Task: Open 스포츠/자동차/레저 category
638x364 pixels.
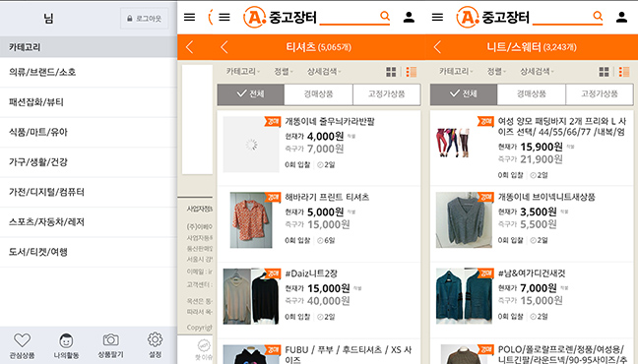Action: click(x=89, y=222)
